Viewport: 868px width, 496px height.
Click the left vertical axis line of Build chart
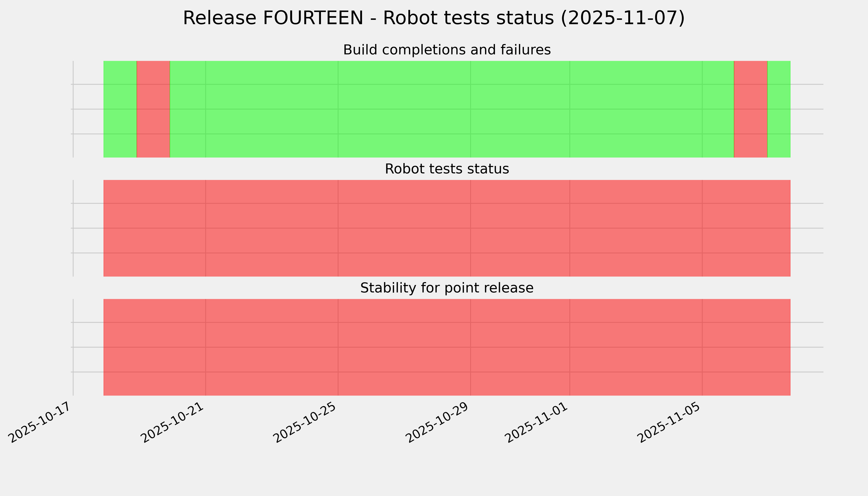(73, 109)
